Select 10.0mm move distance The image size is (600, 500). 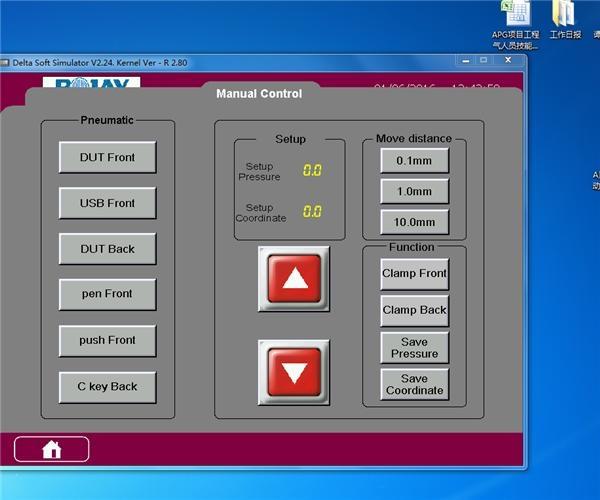point(414,222)
